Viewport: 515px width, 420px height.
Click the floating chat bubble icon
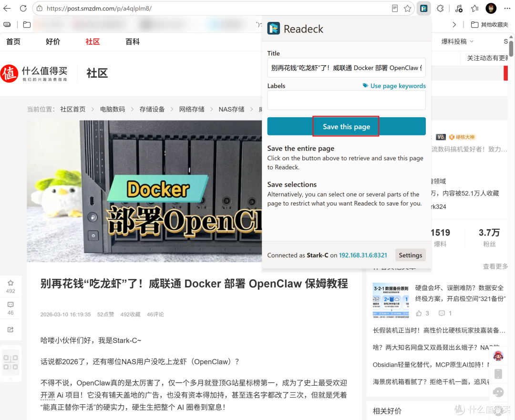[x=498, y=392]
